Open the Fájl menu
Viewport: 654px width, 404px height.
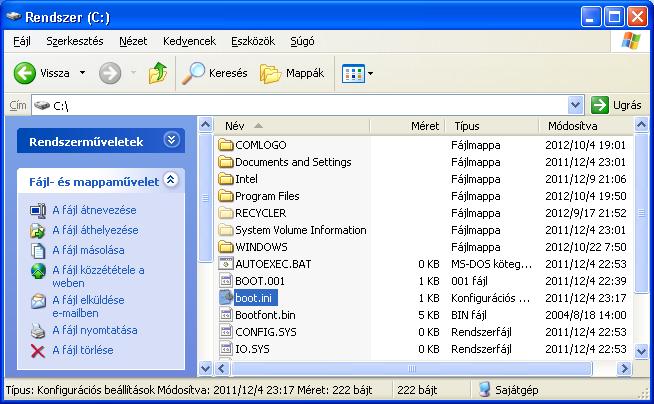point(22,41)
